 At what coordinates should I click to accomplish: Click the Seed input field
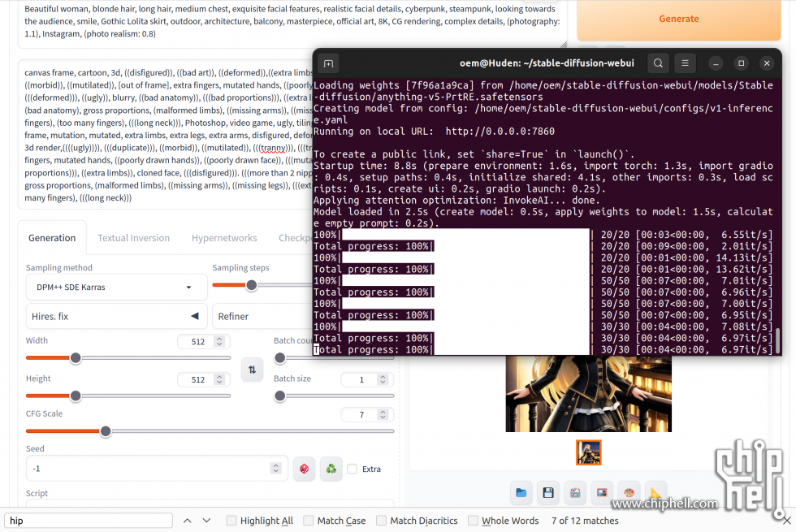(157, 468)
